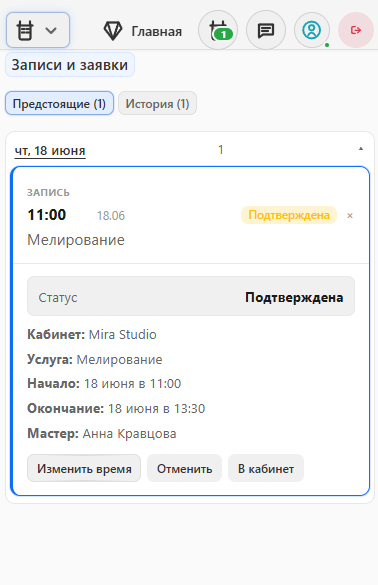
Task: Click the 11:00 appointment time
Action: [47, 215]
